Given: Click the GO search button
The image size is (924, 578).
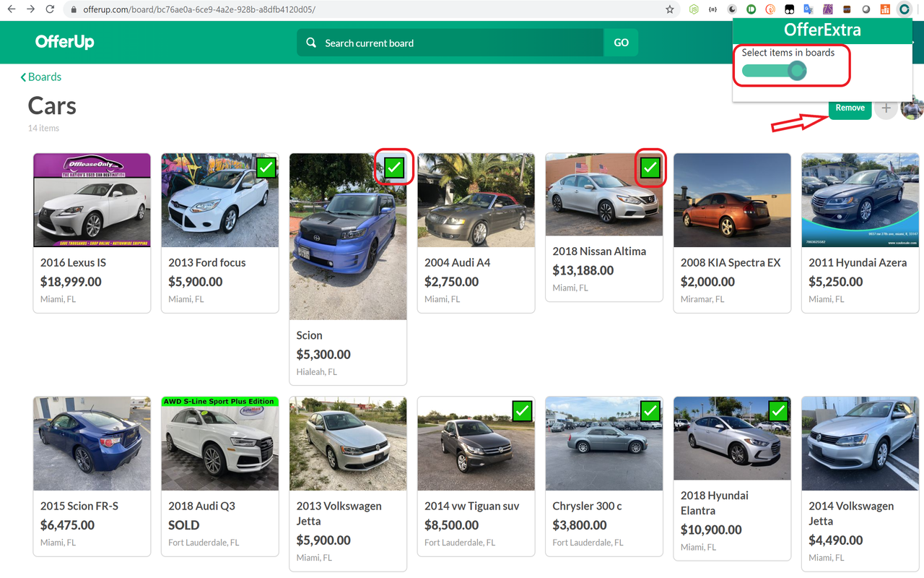Looking at the screenshot, I should [x=621, y=43].
